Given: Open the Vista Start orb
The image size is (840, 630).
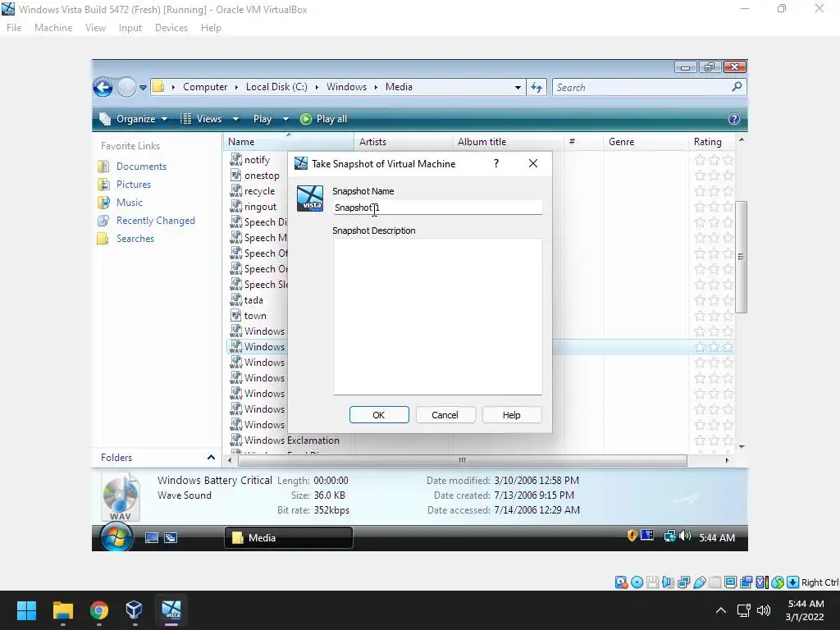Looking at the screenshot, I should coord(116,537).
